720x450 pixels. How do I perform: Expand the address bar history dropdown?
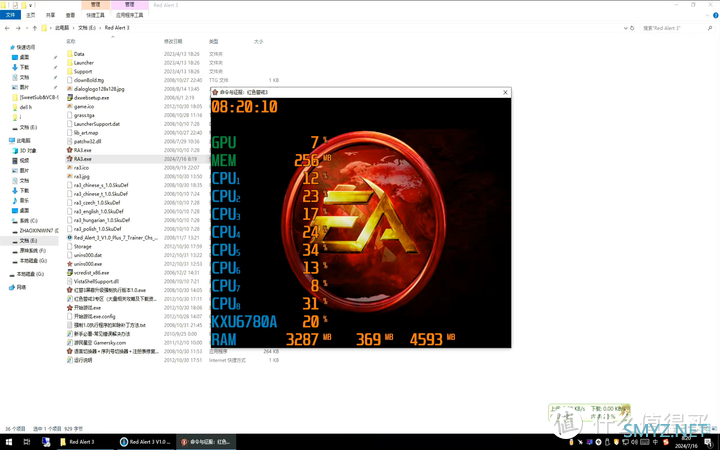point(625,28)
